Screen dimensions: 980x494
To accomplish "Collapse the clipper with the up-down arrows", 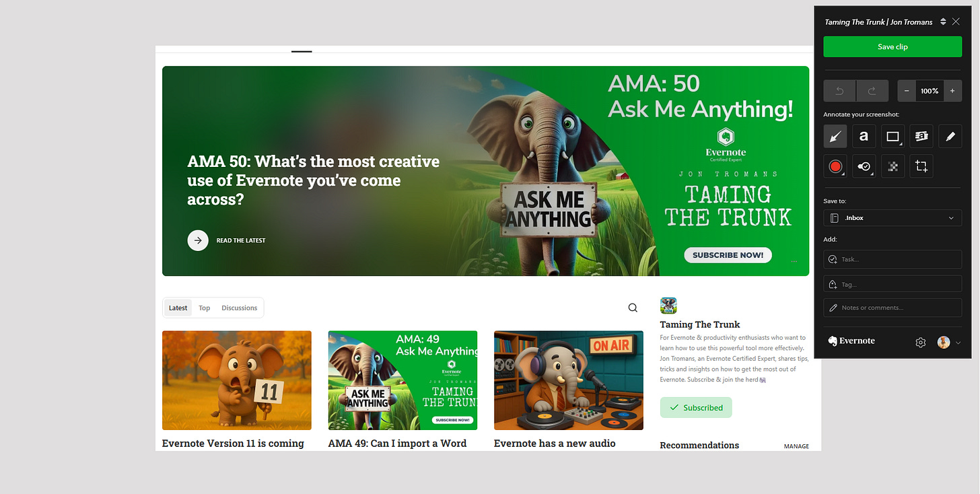I will point(943,22).
